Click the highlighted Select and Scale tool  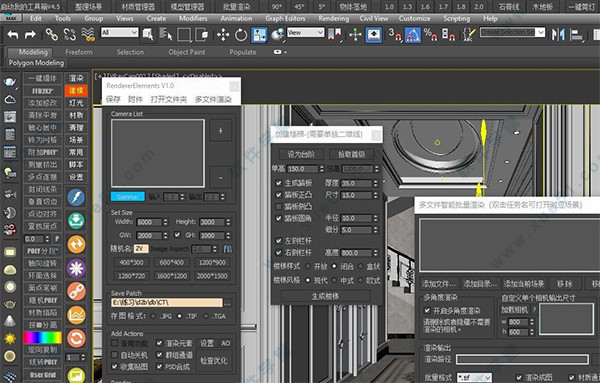click(259, 35)
